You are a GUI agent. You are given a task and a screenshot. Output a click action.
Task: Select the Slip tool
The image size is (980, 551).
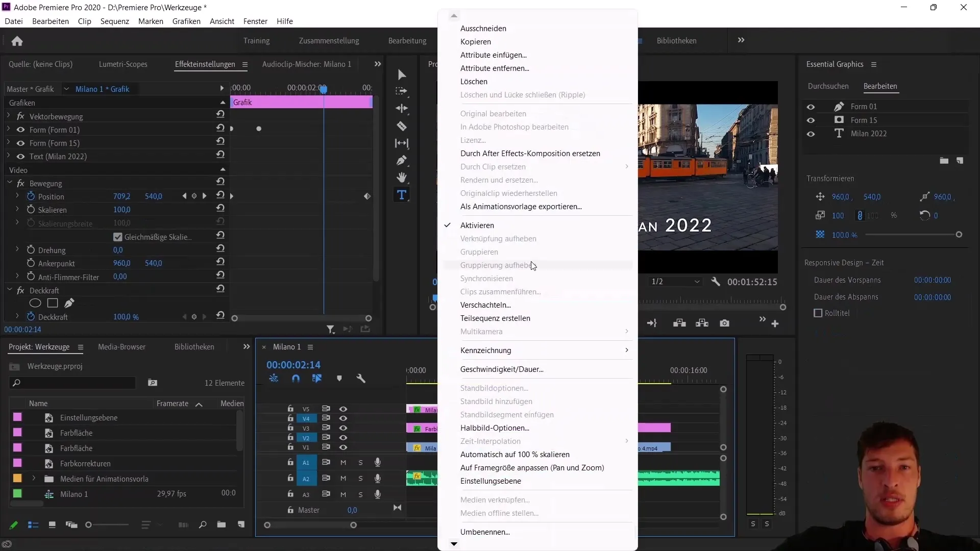point(402,143)
